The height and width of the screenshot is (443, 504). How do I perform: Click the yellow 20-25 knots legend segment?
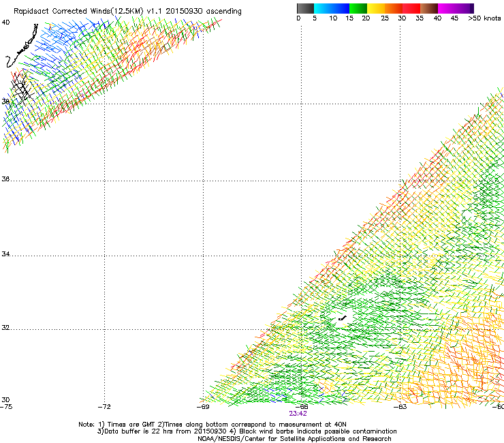point(376,8)
